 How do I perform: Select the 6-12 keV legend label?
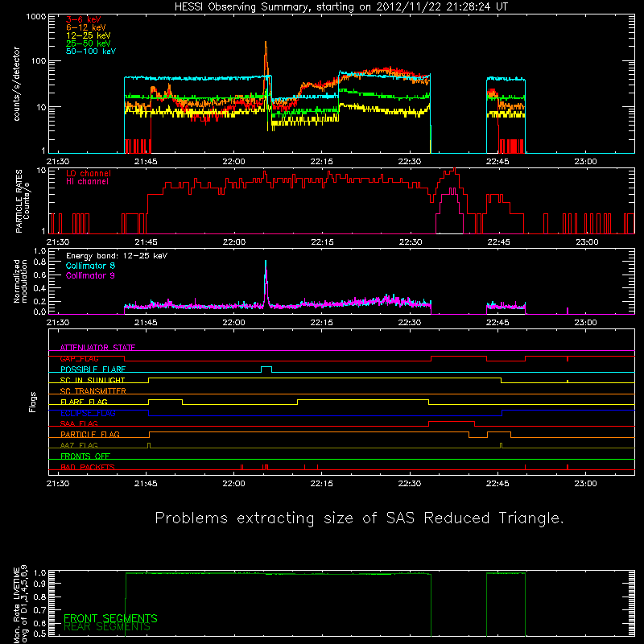(86, 27)
